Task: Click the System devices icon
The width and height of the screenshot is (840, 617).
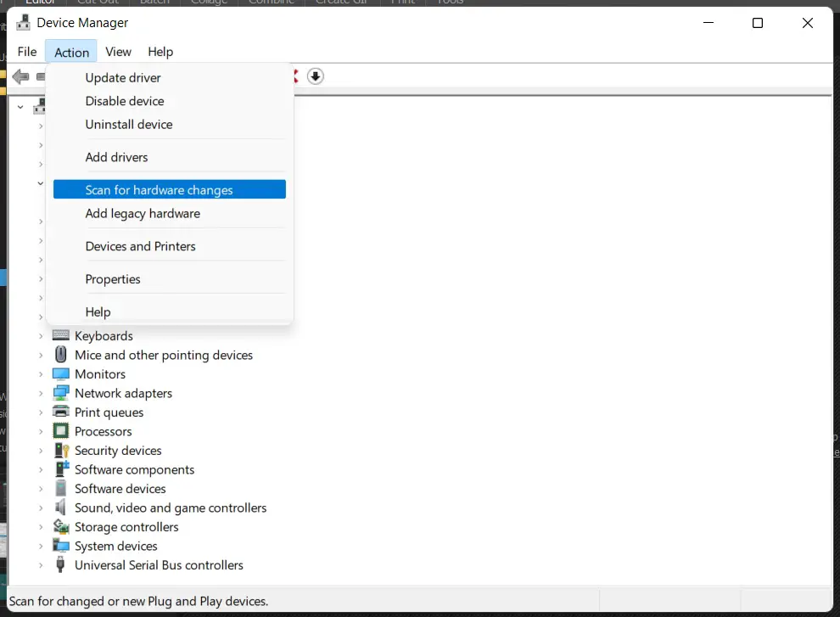Action: 60,546
